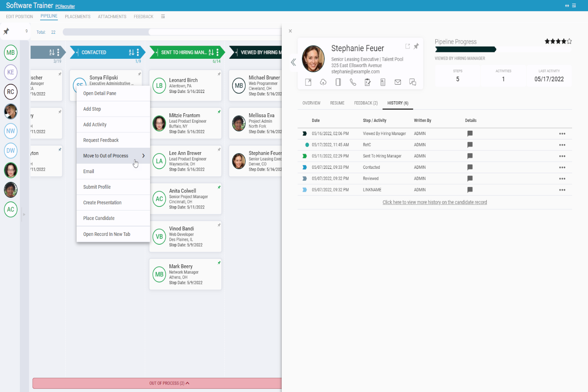The image size is (588, 392).
Task: Click the phone icon on Stephanie Feuer's card
Action: (353, 82)
